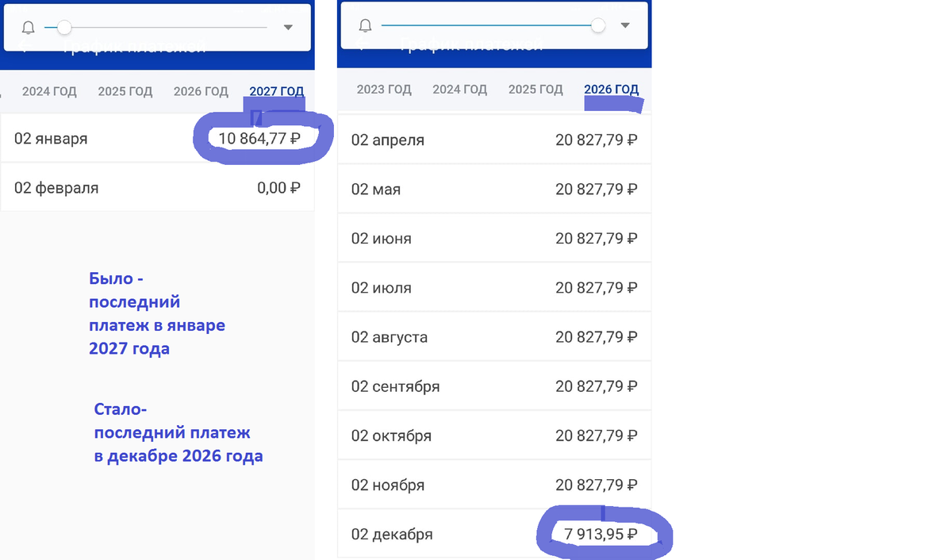Select the active 2027 ГОД tab
The image size is (952, 560).
276,90
